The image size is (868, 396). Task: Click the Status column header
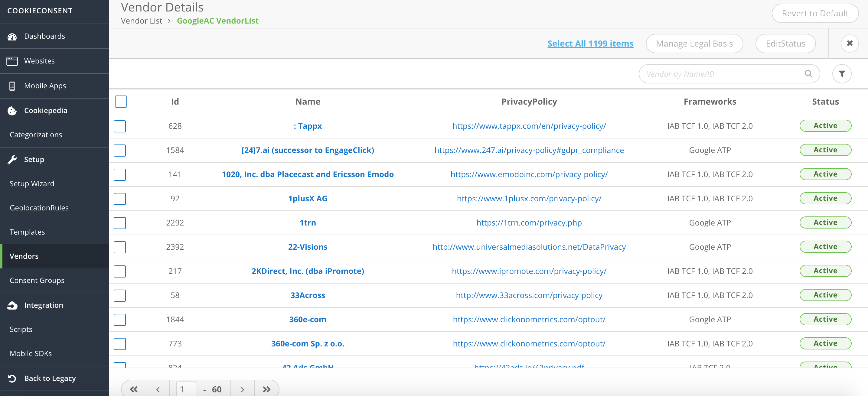coord(825,102)
